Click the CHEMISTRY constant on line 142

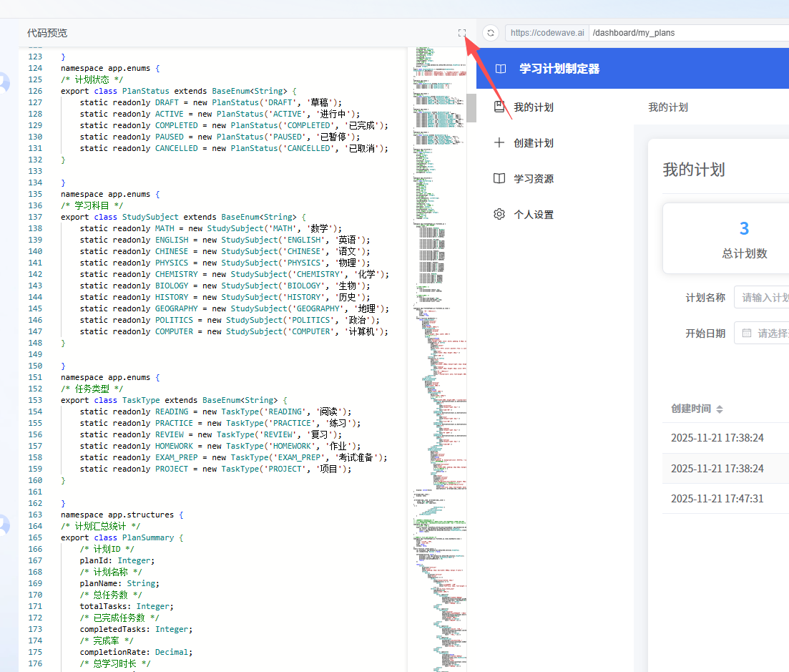pos(176,274)
